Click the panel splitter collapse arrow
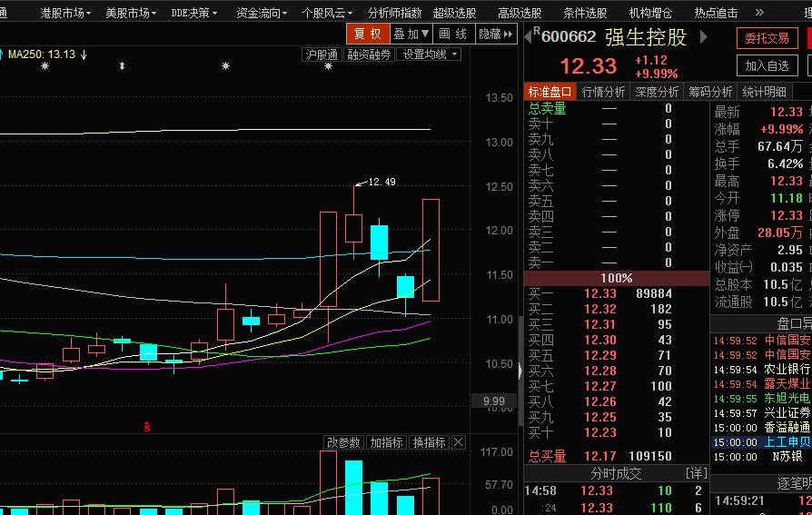The image size is (812, 515). click(520, 370)
